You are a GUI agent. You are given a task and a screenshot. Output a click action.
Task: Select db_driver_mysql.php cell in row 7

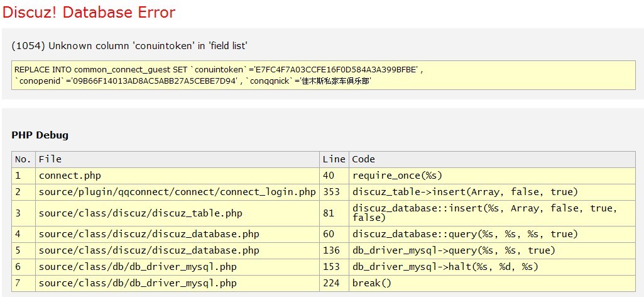pyautogui.click(x=177, y=283)
